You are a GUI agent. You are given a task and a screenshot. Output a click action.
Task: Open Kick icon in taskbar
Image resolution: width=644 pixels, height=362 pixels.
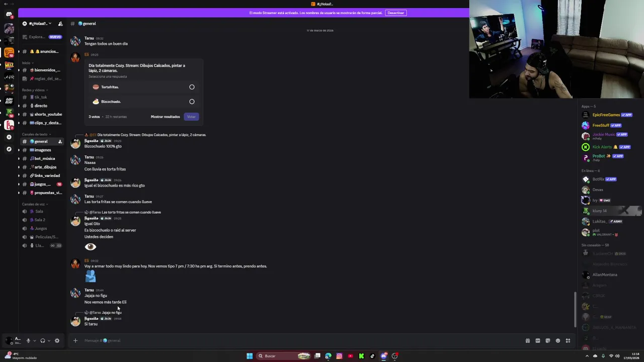(361, 356)
